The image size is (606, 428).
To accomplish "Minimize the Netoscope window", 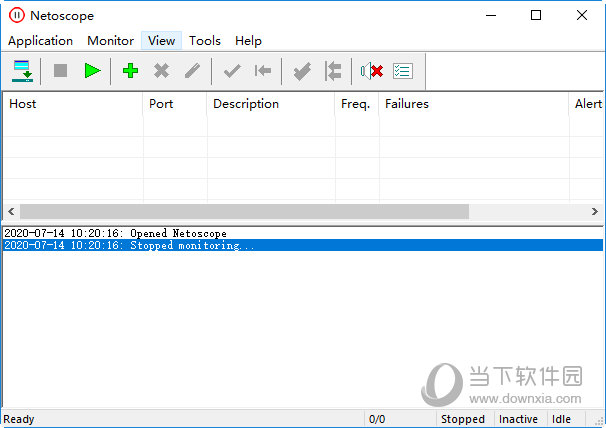I will tap(491, 15).
